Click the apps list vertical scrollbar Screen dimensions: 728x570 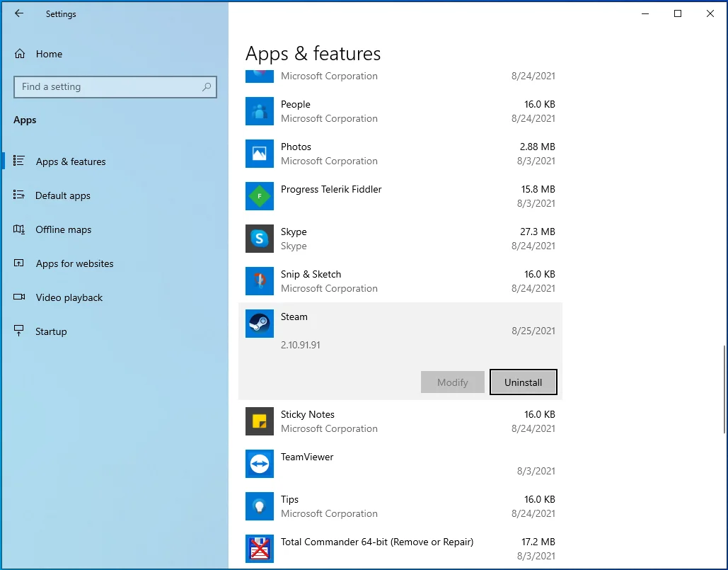tap(724, 389)
